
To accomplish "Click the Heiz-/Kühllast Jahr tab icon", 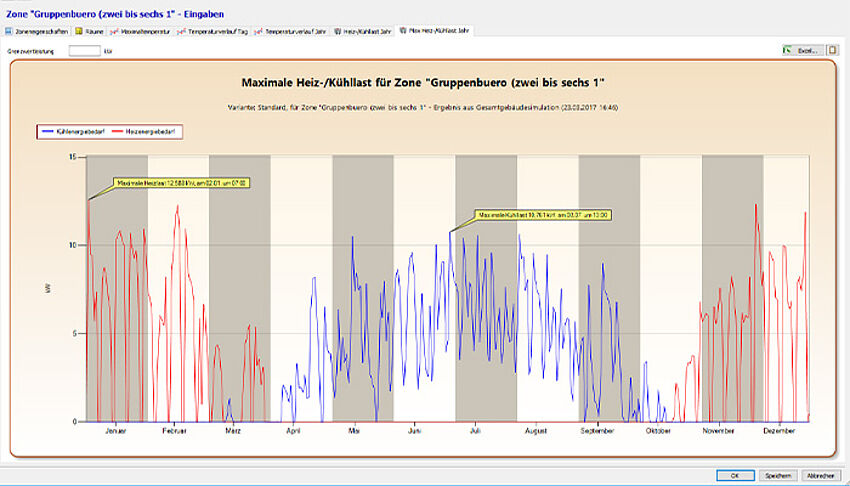I will tap(338, 31).
